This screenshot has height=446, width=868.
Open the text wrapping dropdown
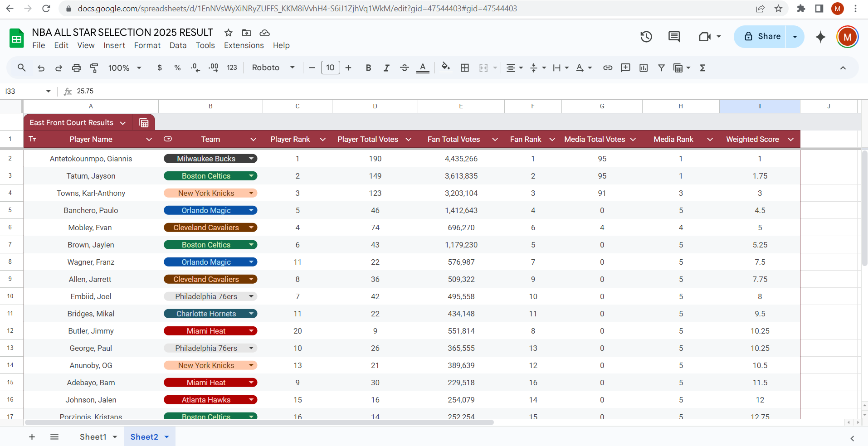pos(561,68)
